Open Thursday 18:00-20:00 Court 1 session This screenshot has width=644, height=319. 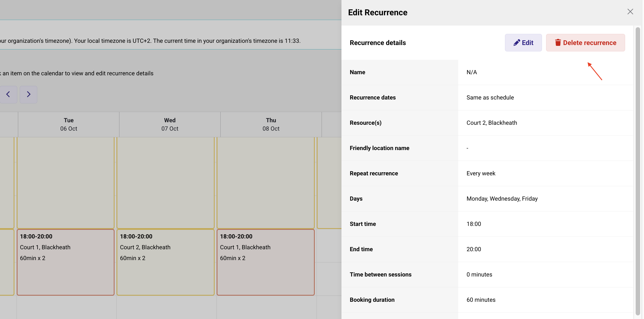point(266,262)
